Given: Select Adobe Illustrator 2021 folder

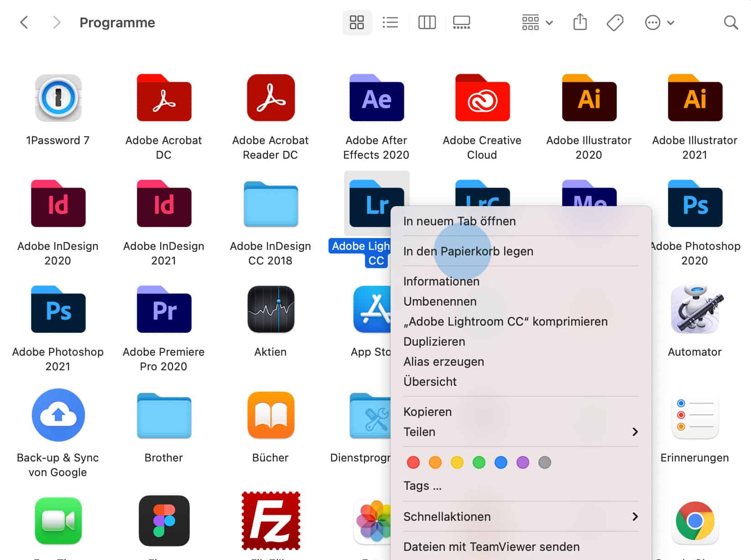Looking at the screenshot, I should pos(695,98).
